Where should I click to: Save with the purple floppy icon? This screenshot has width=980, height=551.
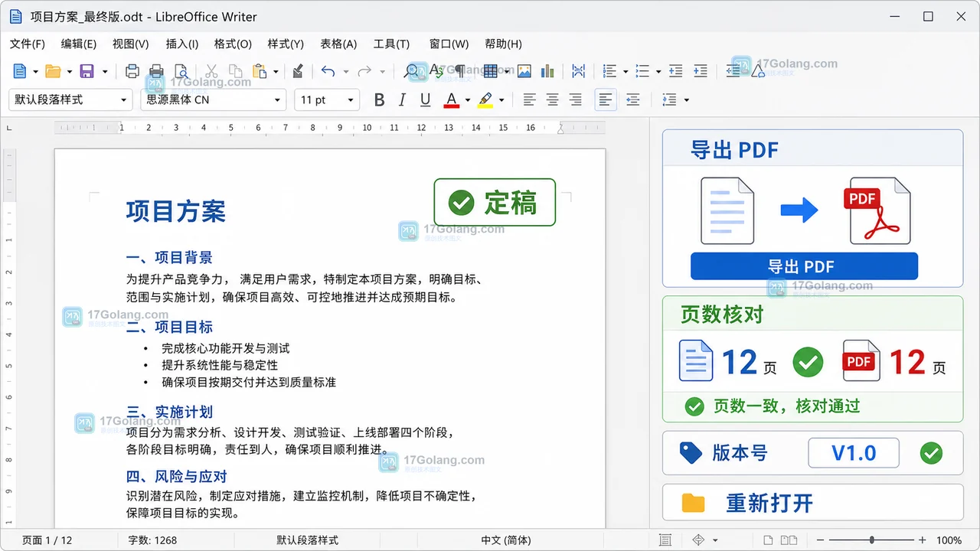(x=87, y=71)
